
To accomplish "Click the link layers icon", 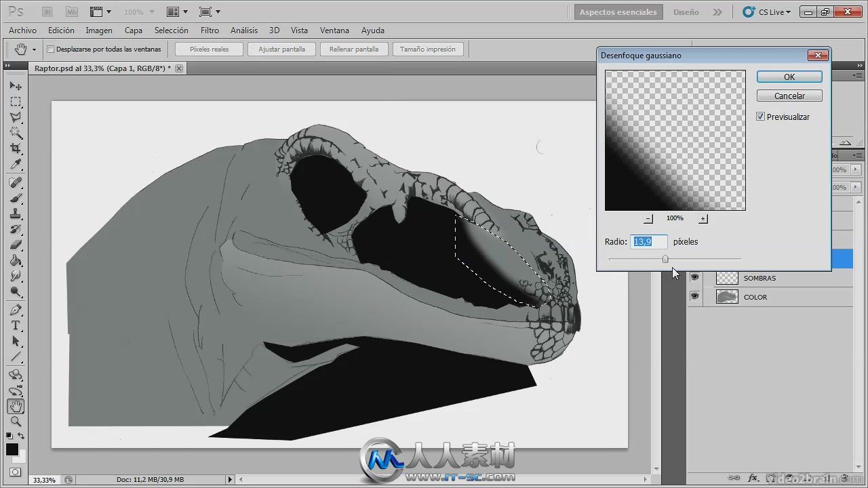I will (734, 478).
